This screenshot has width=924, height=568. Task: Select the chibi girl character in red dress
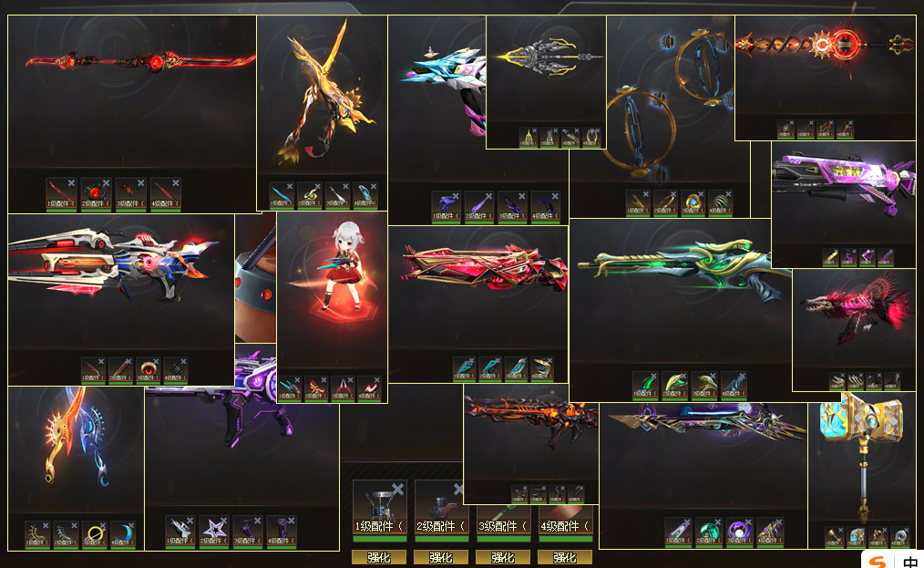[x=342, y=265]
